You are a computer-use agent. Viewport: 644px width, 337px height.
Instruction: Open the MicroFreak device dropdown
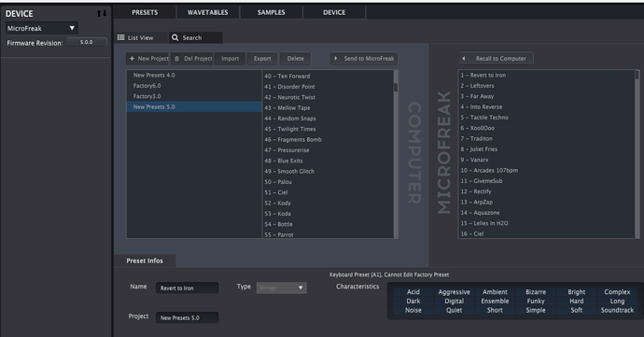[41, 28]
